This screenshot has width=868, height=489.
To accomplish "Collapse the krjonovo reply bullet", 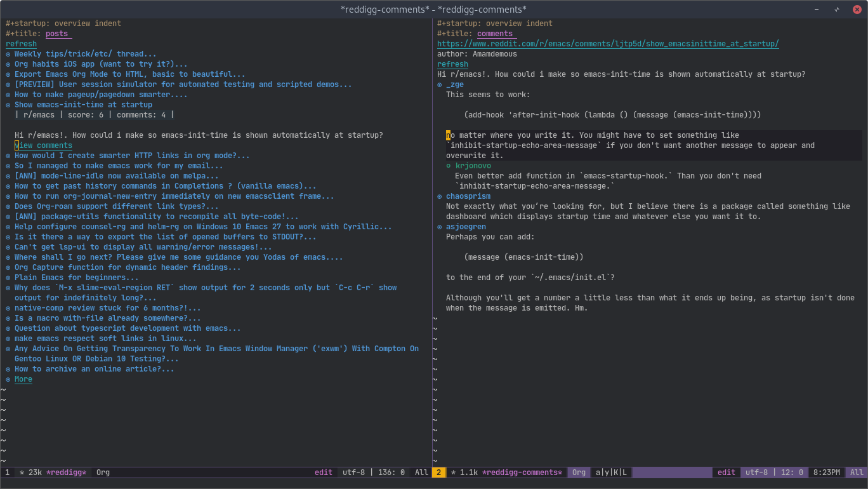I will tap(449, 166).
